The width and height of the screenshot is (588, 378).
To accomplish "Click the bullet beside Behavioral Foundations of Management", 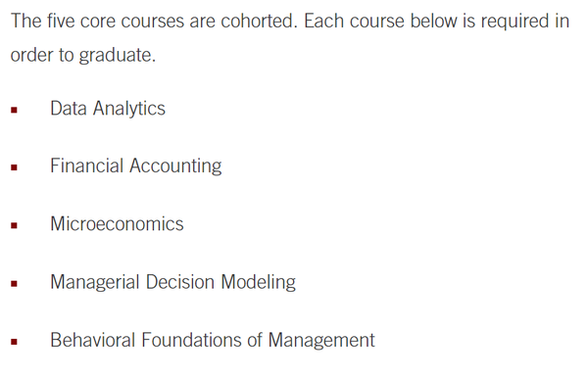I will (x=15, y=342).
